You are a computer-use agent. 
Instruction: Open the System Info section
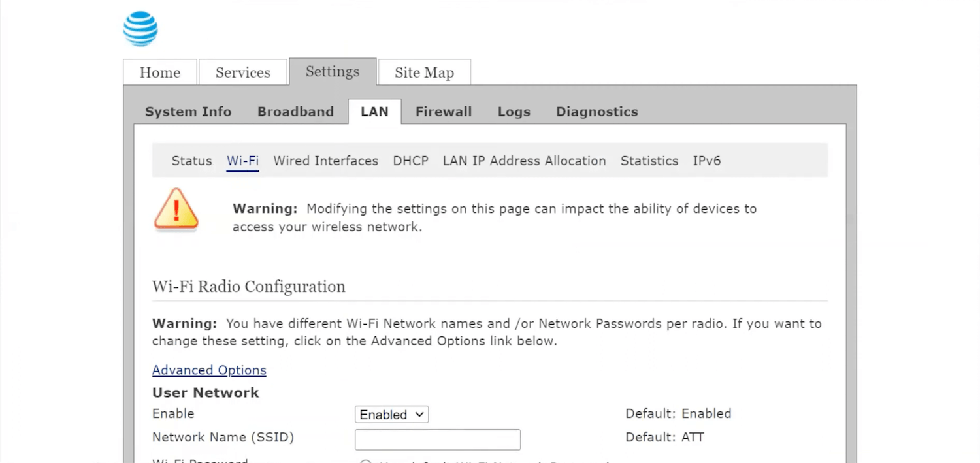(188, 112)
